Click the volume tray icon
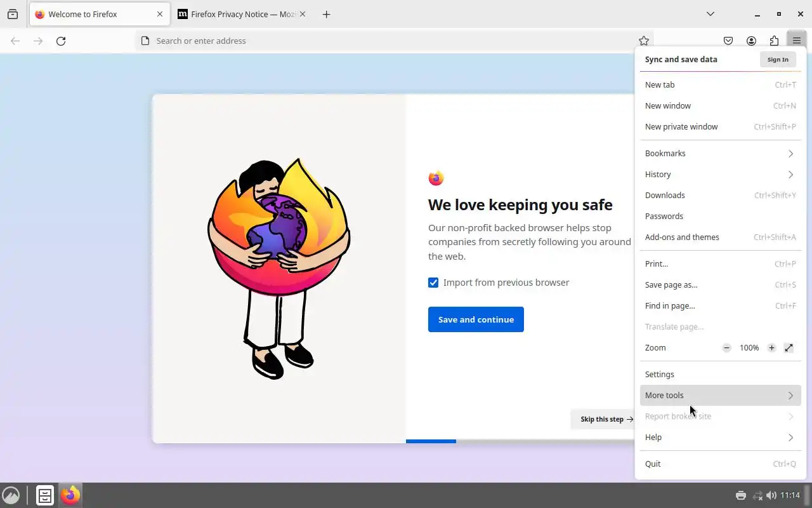 pos(771,495)
